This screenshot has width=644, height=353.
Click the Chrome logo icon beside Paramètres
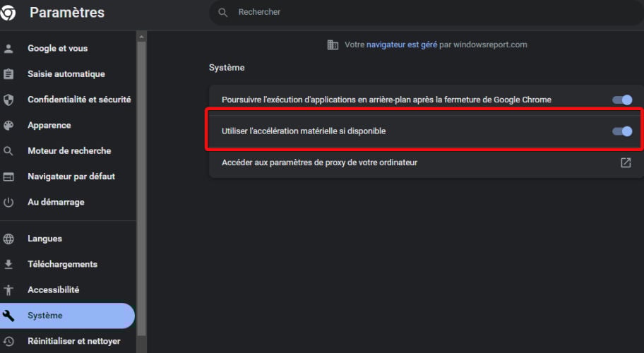(x=8, y=12)
